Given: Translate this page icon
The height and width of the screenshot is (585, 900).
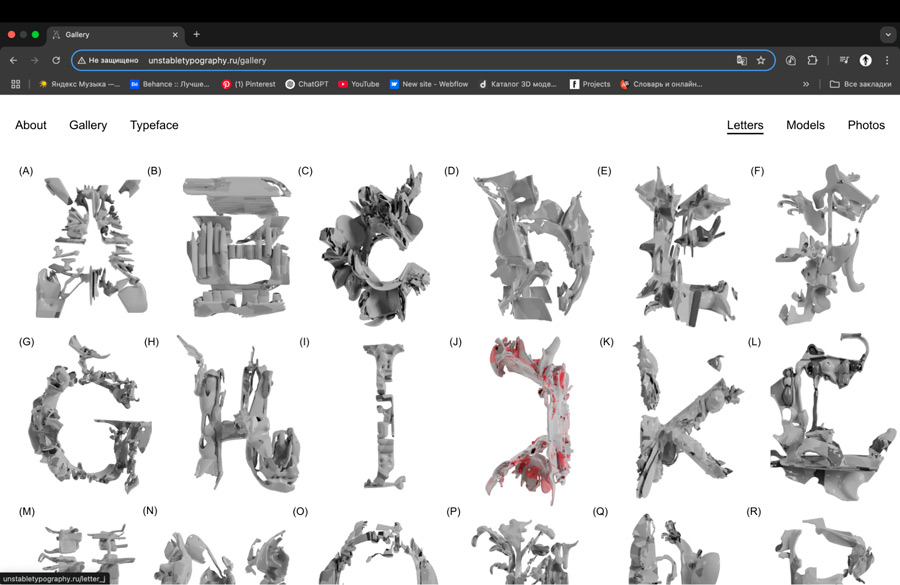Looking at the screenshot, I should pyautogui.click(x=742, y=60).
